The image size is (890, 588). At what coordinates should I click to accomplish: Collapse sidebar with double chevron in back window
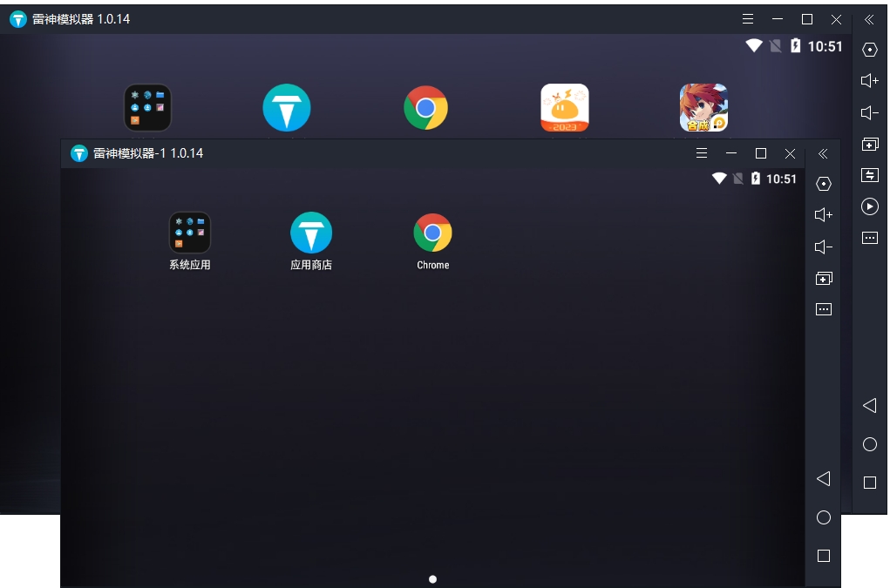870,19
